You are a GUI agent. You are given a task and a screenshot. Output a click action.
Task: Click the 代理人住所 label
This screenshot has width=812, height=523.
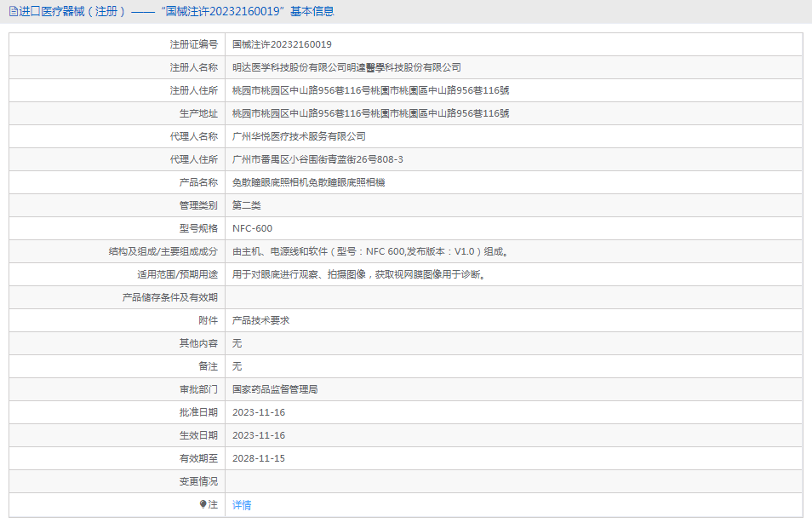194,159
